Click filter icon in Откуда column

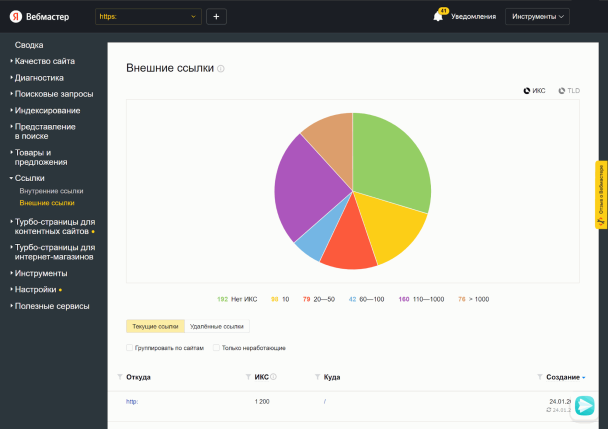[x=120, y=377]
